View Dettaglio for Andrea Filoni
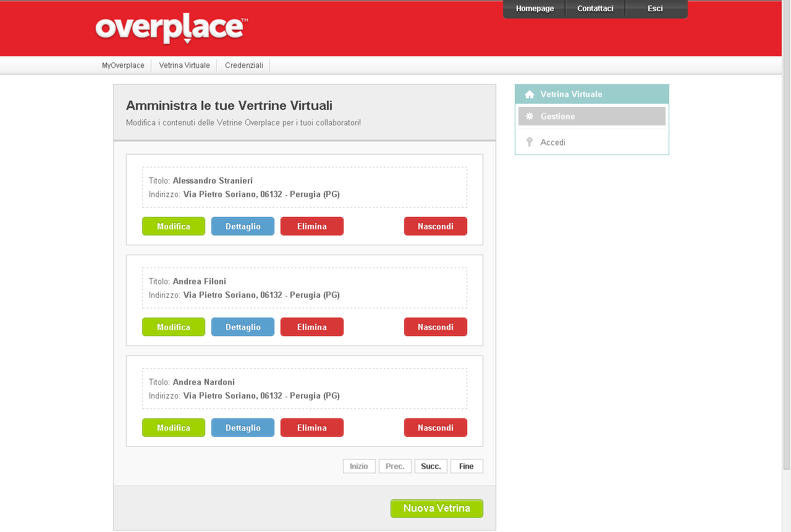The width and height of the screenshot is (791, 532). tap(243, 327)
